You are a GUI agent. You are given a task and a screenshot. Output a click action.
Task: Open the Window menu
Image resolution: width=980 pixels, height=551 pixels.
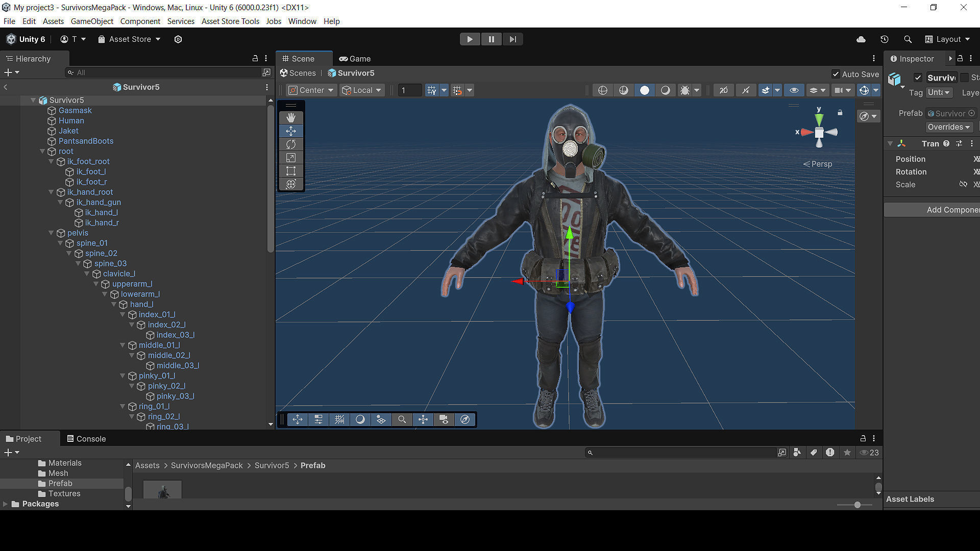(302, 21)
